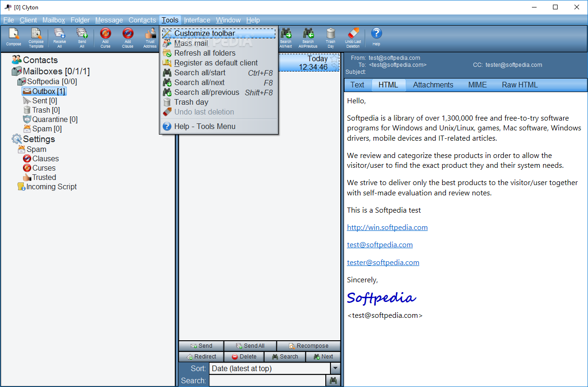Switch to the Raw HTML tab
588x387 pixels.
(x=520, y=85)
